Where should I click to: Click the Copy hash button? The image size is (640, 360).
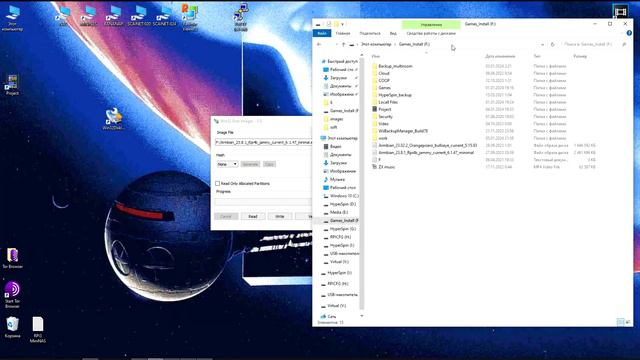coord(269,164)
